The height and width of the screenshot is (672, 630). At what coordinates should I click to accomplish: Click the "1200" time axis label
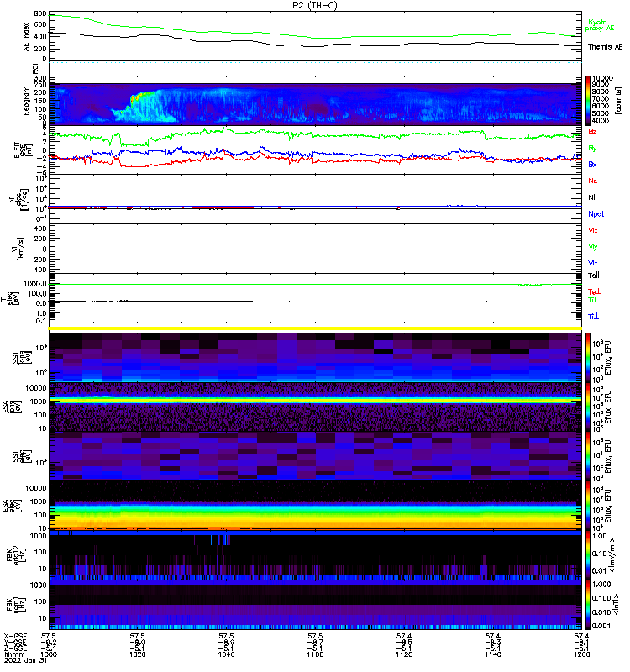coord(581,654)
